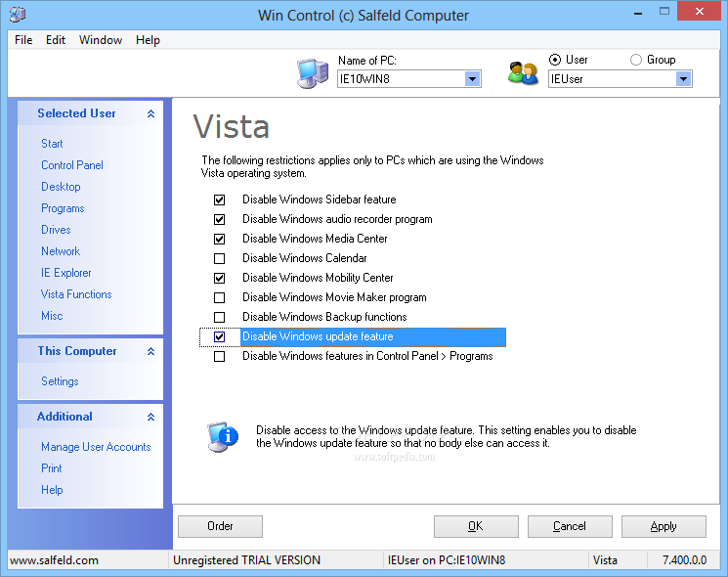The width and height of the screenshot is (728, 577).
Task: Click the Win Control app icon in title bar
Action: pyautogui.click(x=18, y=15)
